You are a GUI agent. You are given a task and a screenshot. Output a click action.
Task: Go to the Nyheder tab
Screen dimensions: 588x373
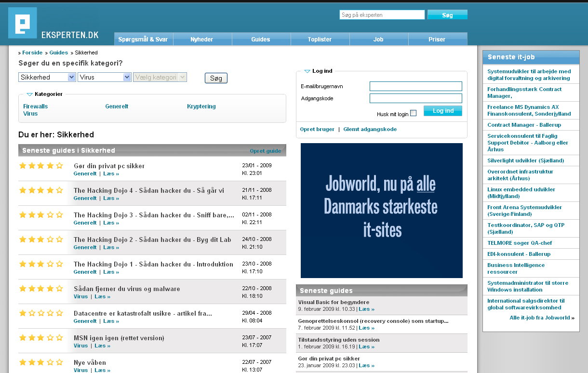pos(202,39)
